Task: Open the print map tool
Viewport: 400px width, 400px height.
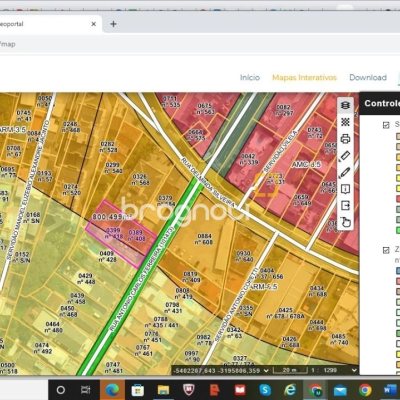Action: pyautogui.click(x=345, y=139)
